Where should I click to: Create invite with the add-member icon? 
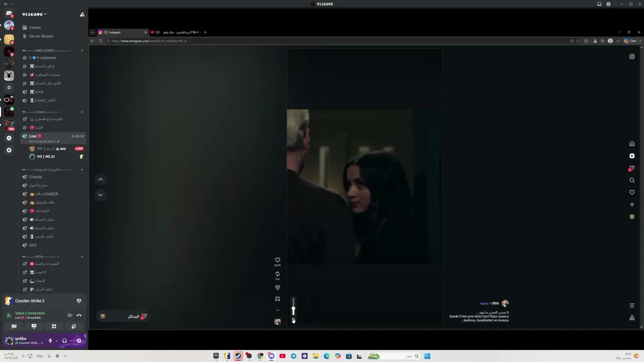pos(82,14)
